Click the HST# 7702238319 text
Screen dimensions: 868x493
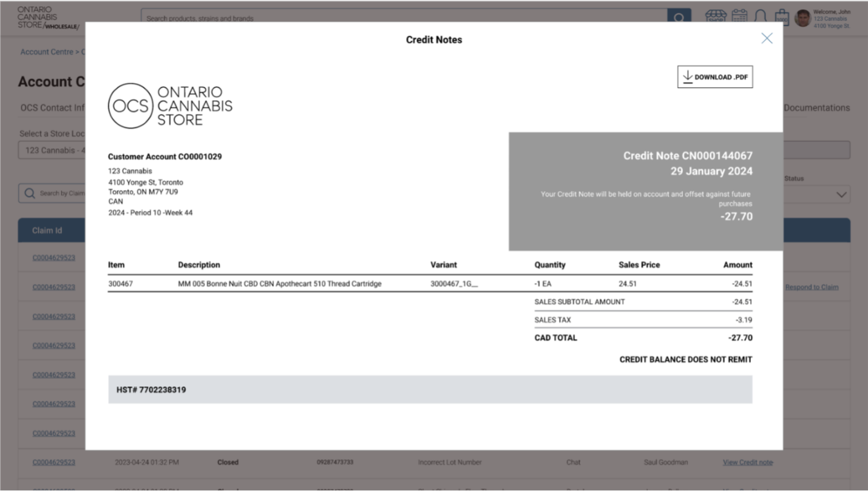(151, 390)
